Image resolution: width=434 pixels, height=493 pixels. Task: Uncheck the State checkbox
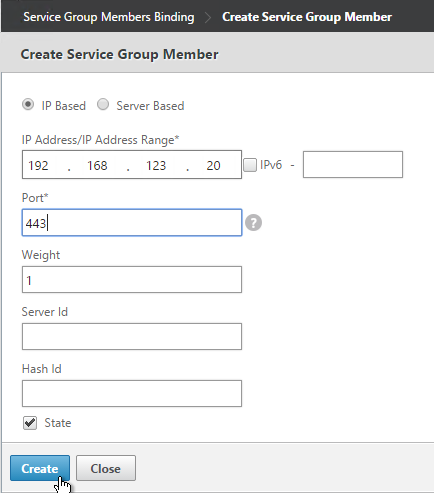point(30,423)
